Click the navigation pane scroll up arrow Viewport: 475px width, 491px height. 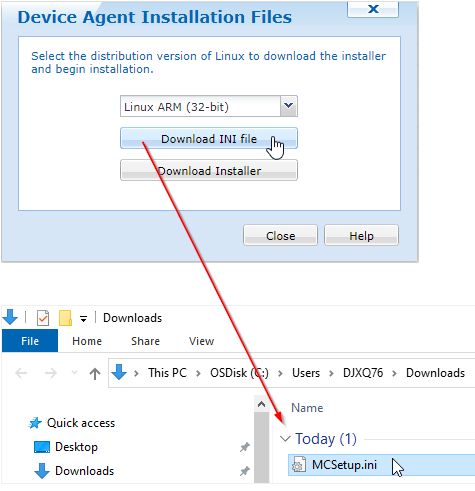coord(261,404)
